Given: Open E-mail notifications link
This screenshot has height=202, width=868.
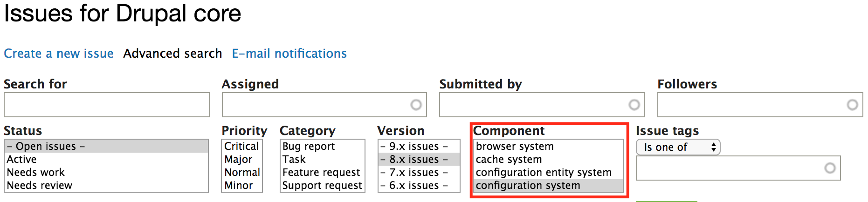Looking at the screenshot, I should point(289,54).
